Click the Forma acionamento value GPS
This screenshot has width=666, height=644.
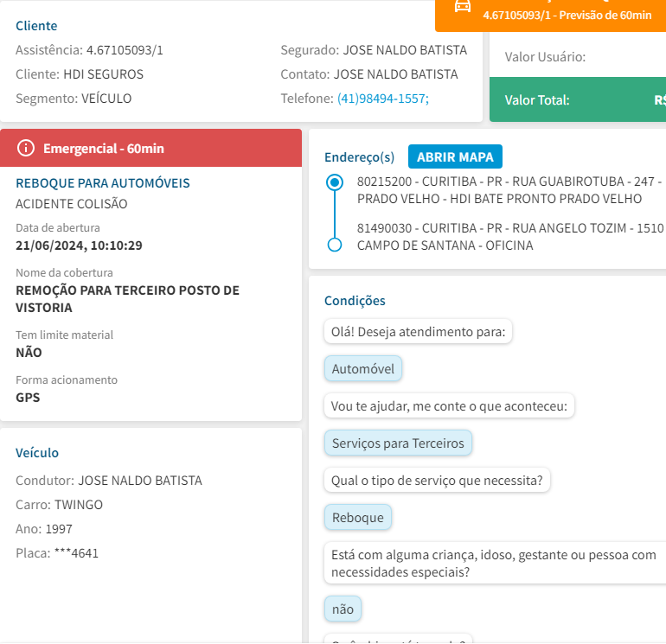click(x=28, y=398)
